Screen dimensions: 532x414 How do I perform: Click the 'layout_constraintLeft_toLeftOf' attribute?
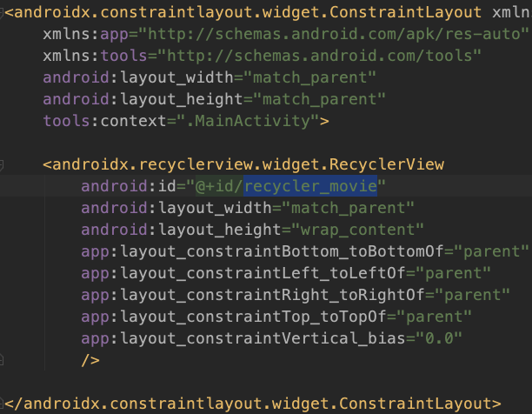click(263, 273)
